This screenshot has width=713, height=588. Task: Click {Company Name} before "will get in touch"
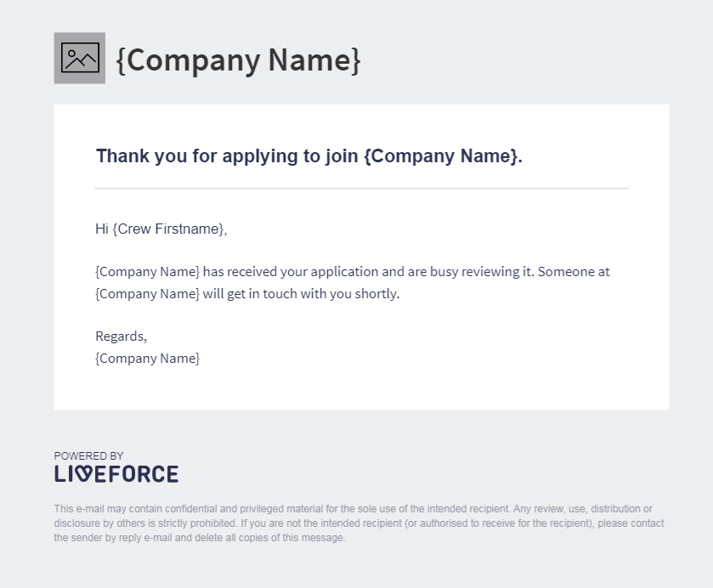[x=147, y=294]
